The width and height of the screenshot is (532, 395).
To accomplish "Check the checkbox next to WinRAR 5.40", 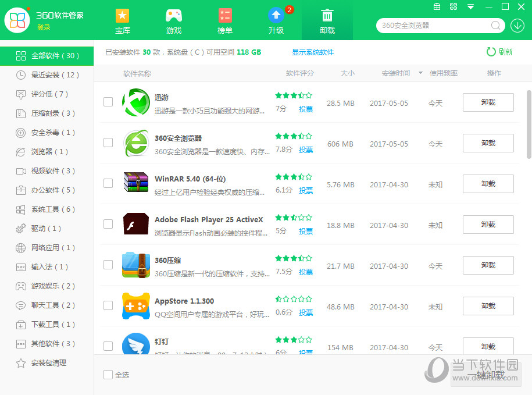I will (x=108, y=184).
